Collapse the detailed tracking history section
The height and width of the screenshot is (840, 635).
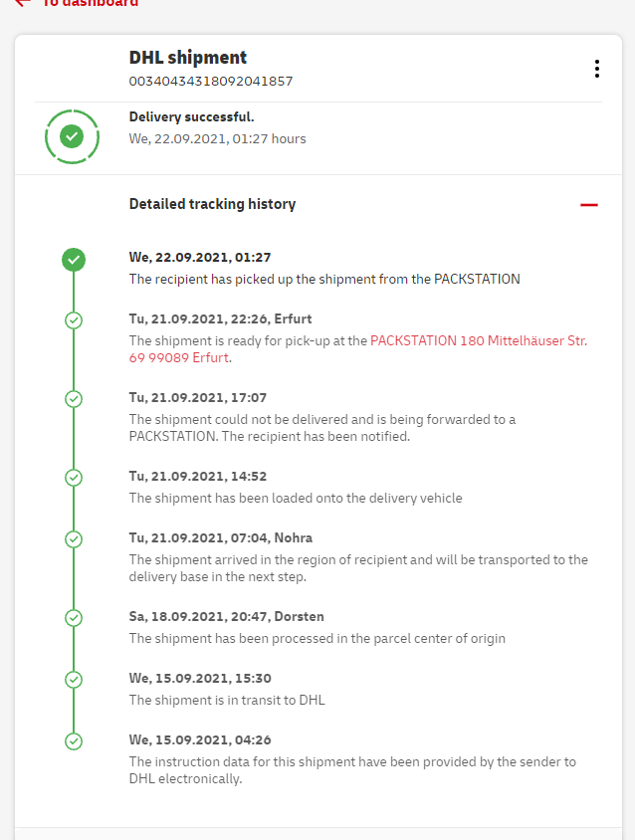pos(589,205)
